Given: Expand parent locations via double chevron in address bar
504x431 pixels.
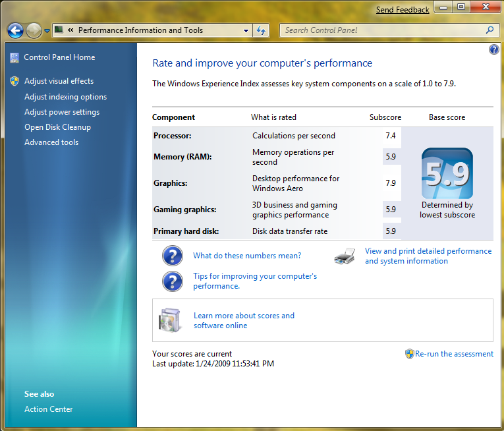Looking at the screenshot, I should [x=70, y=30].
